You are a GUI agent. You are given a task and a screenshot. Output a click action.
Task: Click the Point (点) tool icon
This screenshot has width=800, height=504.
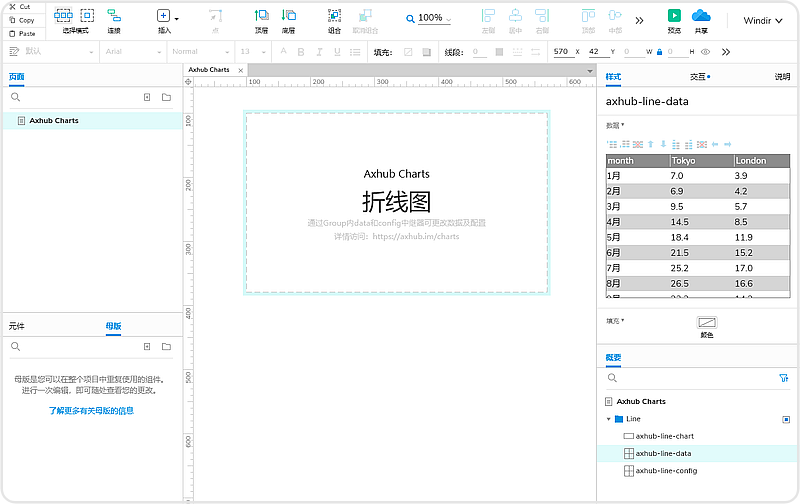(x=215, y=16)
